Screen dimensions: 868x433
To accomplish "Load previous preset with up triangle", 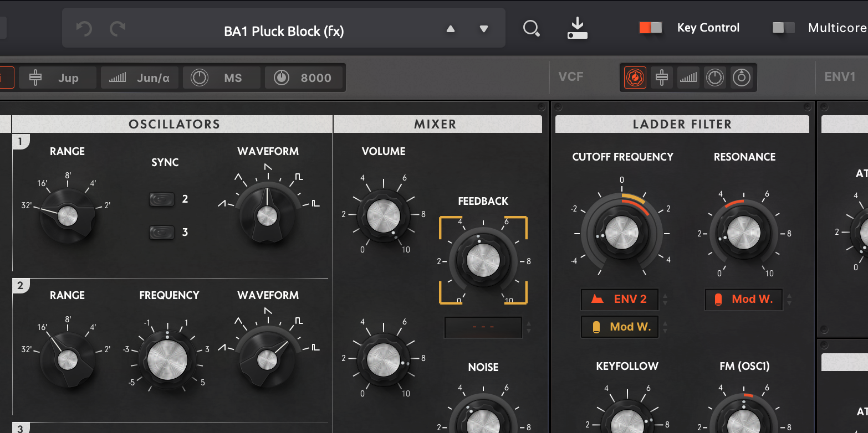I will coord(451,29).
